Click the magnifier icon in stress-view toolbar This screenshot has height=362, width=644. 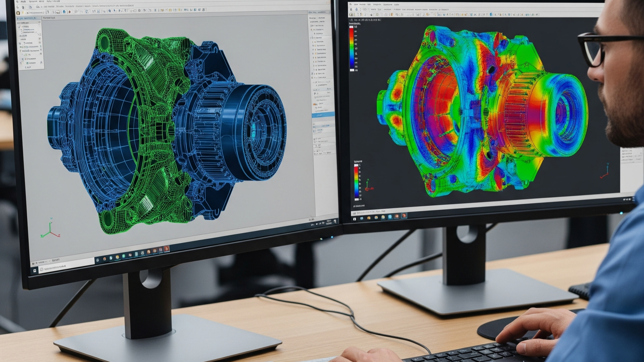click(x=352, y=15)
